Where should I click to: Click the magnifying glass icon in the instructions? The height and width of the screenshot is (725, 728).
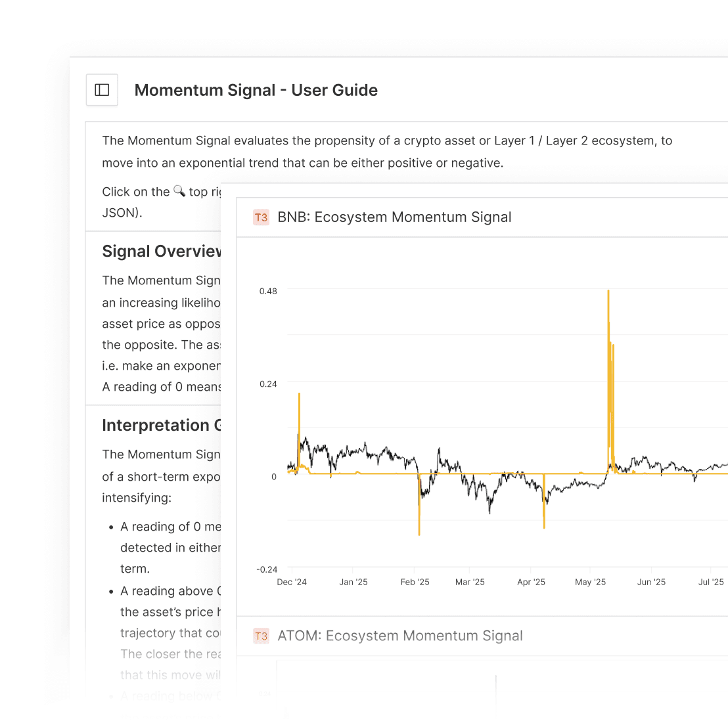[179, 190]
